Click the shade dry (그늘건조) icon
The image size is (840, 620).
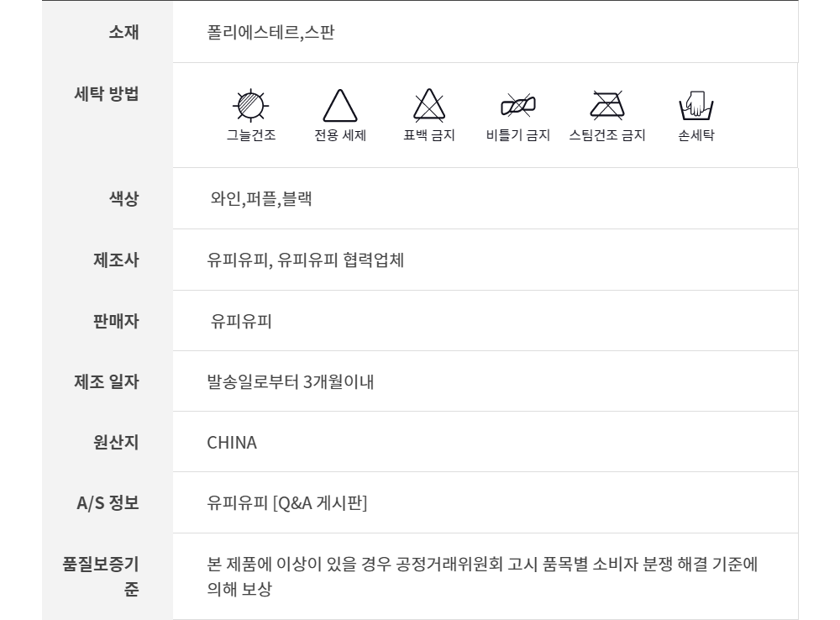249,105
